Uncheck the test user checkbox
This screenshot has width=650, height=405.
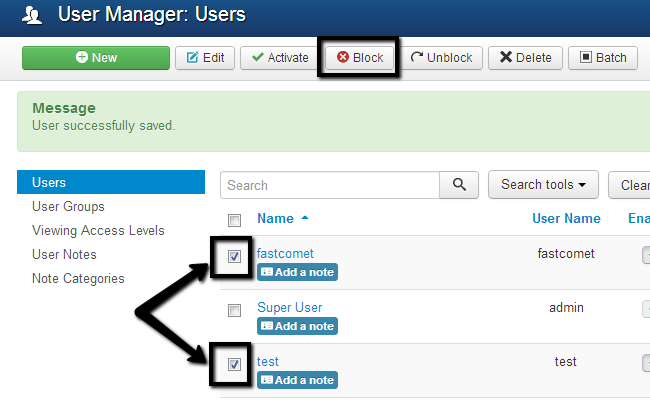pos(234,365)
